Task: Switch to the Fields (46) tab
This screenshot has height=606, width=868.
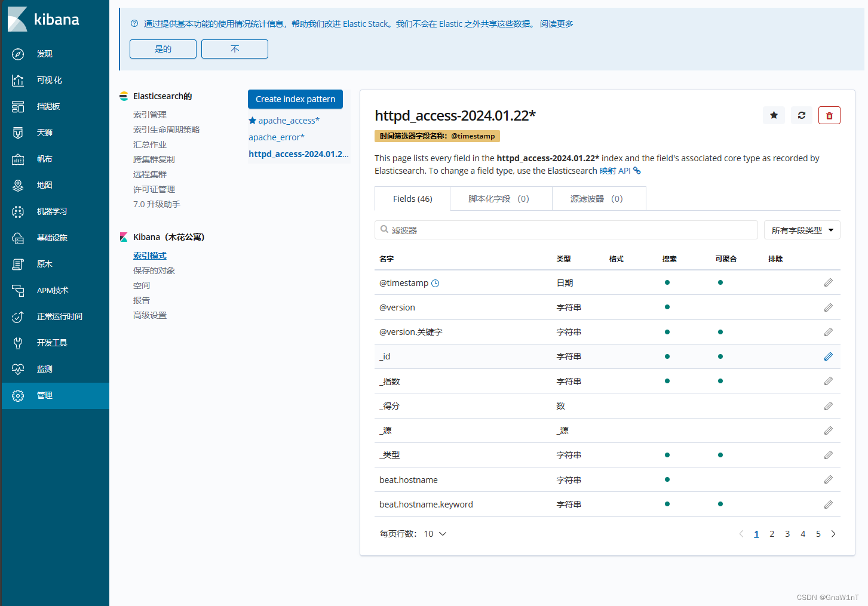Action: point(413,199)
